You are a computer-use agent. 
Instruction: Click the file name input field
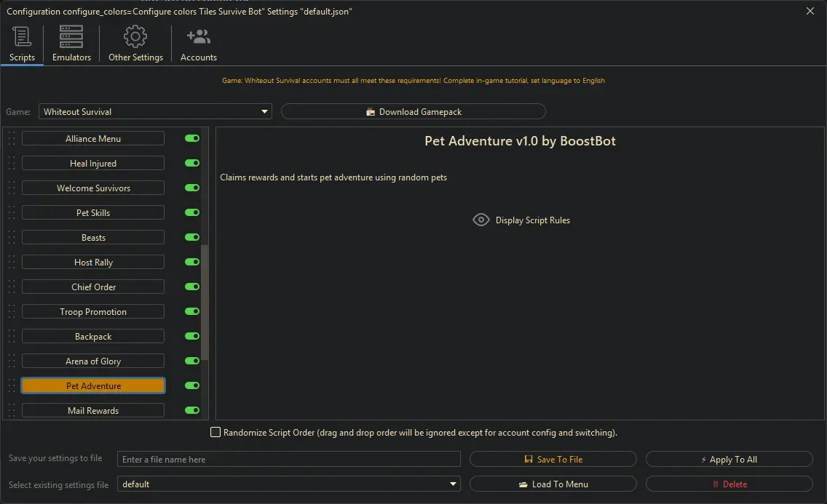tap(288, 460)
